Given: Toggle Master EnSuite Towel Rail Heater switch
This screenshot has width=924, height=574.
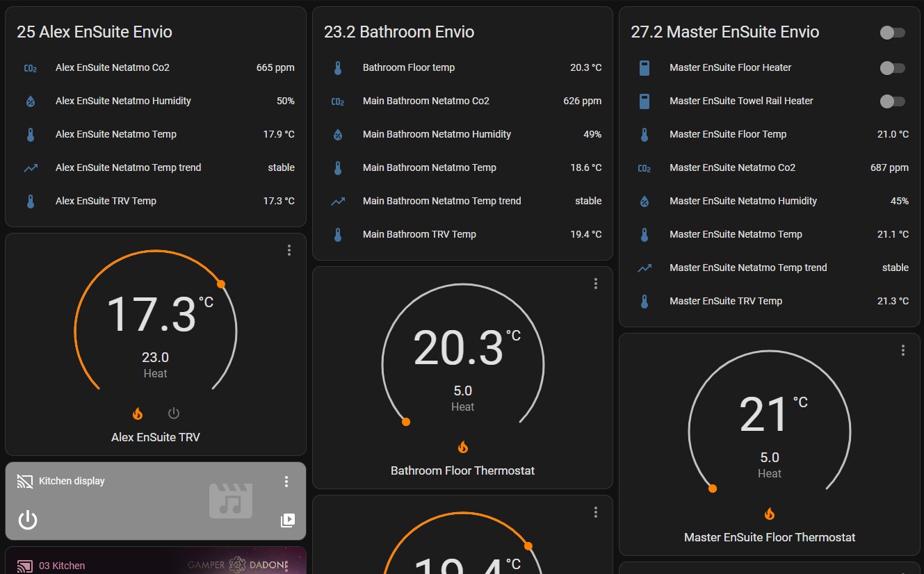Looking at the screenshot, I should [x=893, y=101].
